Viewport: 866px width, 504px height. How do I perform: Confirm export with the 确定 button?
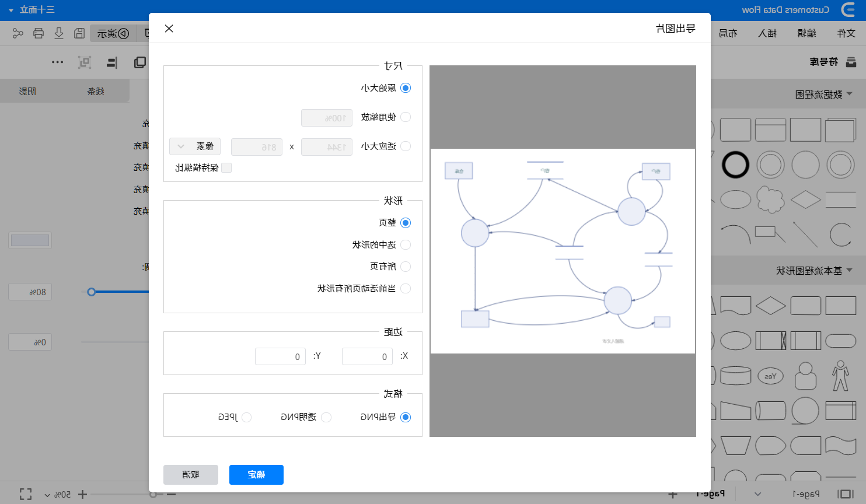coord(256,475)
